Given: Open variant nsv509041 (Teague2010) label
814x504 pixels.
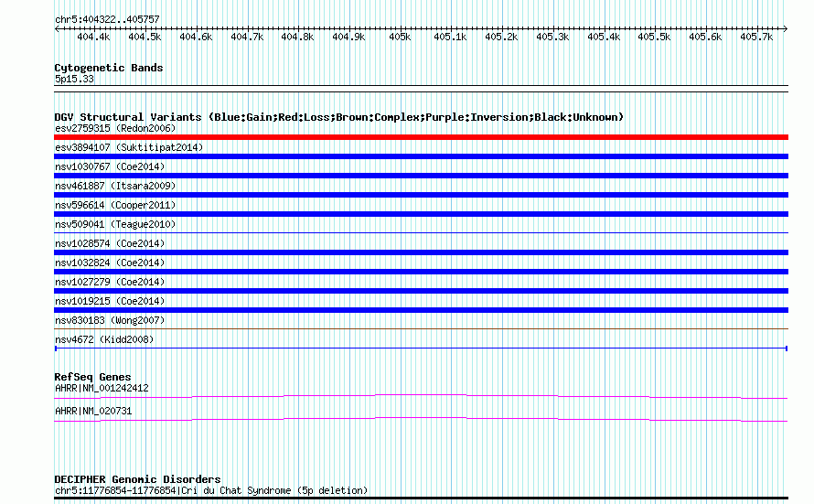Looking at the screenshot, I should (115, 224).
